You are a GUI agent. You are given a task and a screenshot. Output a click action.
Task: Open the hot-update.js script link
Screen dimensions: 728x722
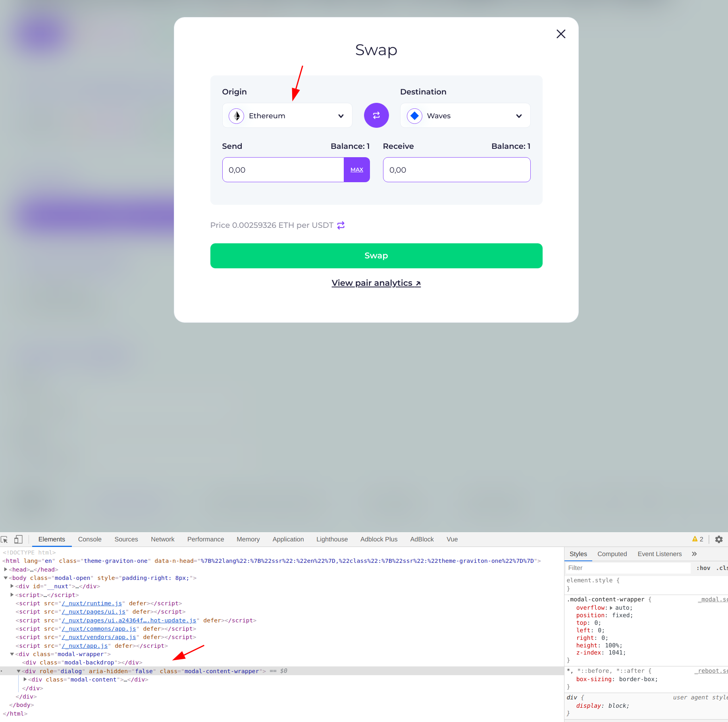coord(129,621)
